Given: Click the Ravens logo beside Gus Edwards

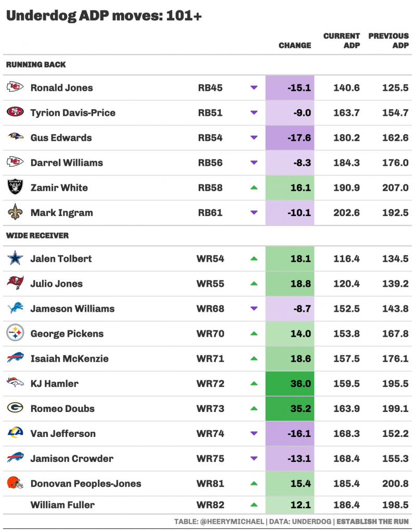Looking at the screenshot, I should (15, 137).
